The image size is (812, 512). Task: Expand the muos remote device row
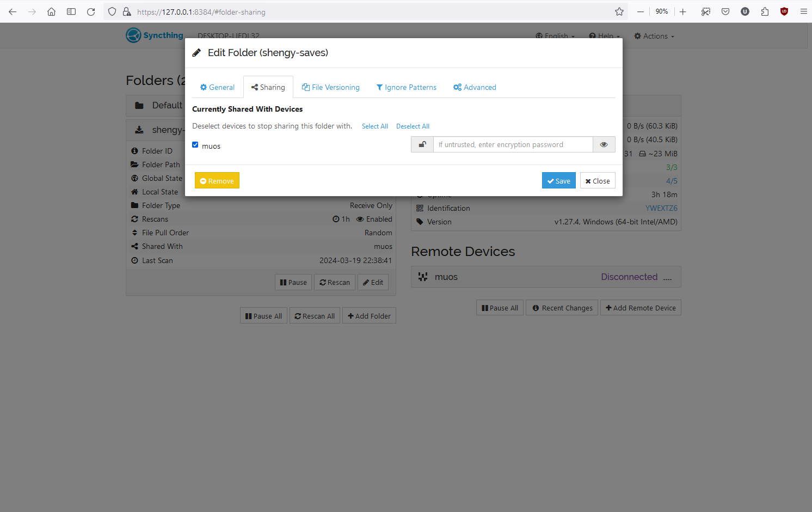pyautogui.click(x=546, y=277)
